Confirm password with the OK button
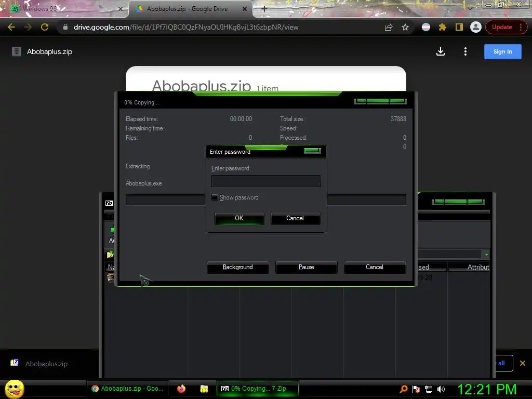The height and width of the screenshot is (399, 532). (239, 218)
